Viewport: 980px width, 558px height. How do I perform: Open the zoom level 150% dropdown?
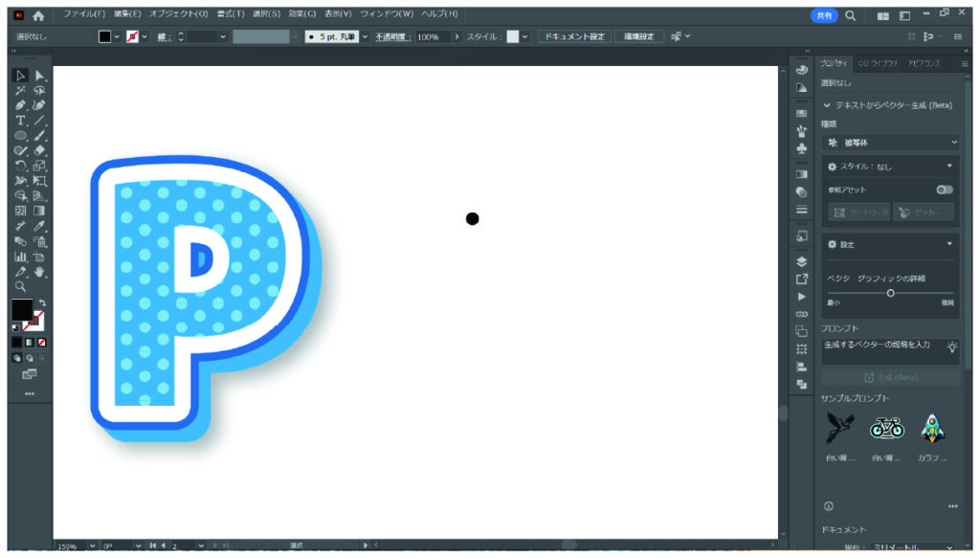(93, 547)
